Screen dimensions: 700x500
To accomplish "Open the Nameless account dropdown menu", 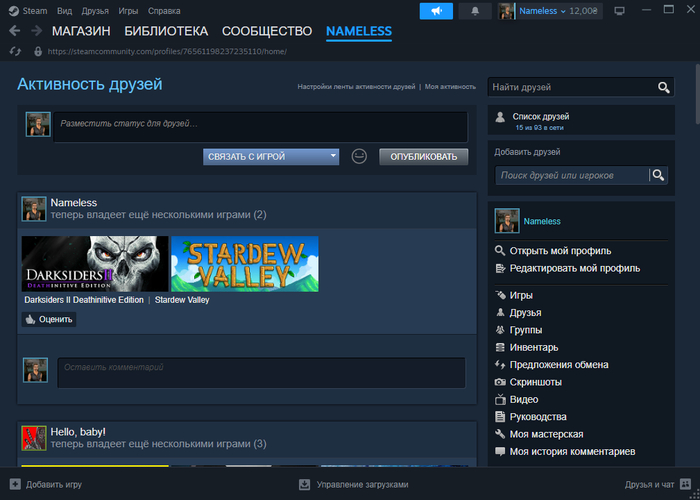I will [x=542, y=11].
